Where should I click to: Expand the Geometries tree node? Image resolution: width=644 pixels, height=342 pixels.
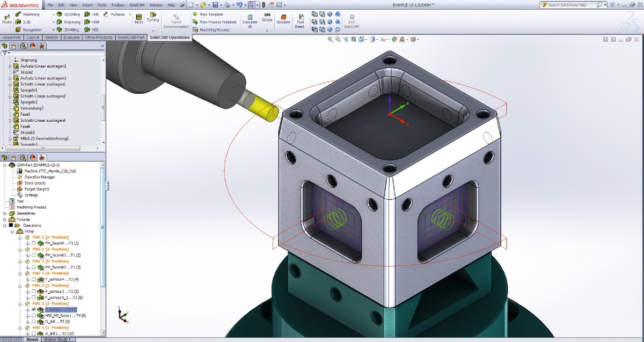[4, 213]
